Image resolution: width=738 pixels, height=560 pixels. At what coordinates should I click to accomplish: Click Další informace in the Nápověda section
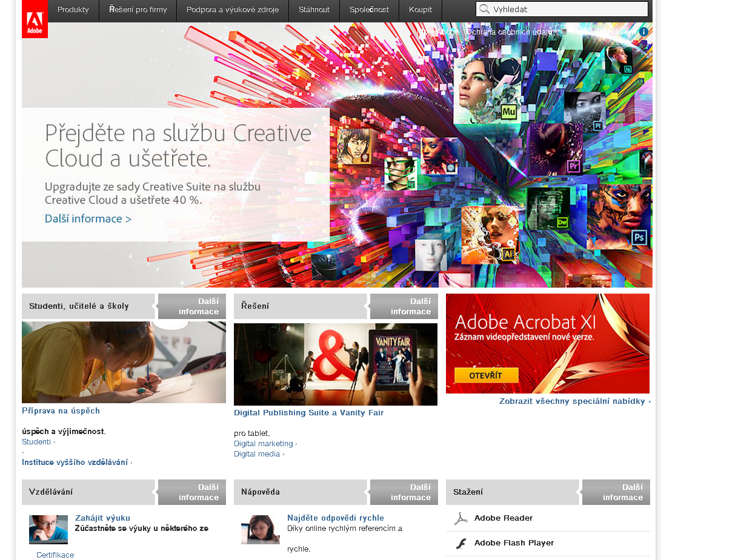(404, 492)
